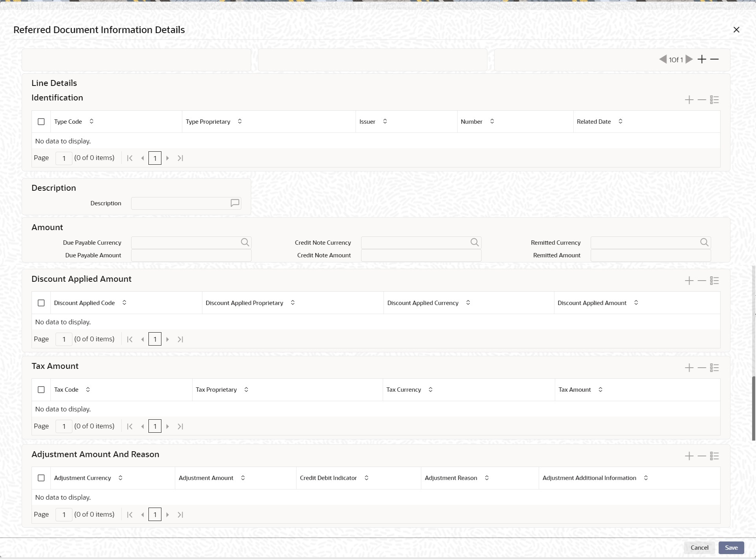This screenshot has height=560, width=756.
Task: Click the Due Payable Amount input field
Action: 191,256
